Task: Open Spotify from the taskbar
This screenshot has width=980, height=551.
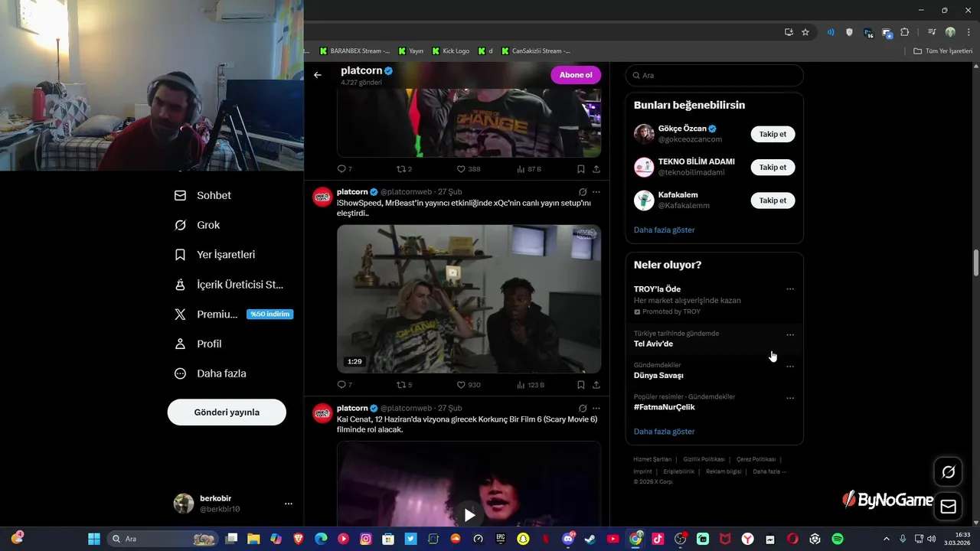Action: (838, 539)
